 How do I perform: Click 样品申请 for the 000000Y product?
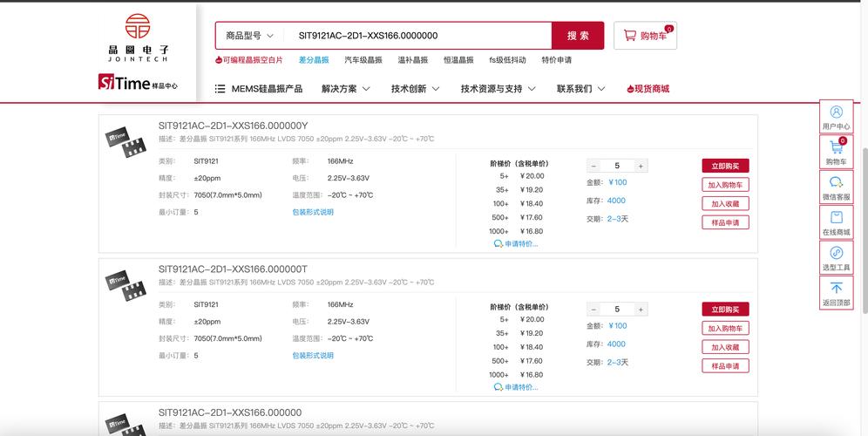click(x=725, y=222)
